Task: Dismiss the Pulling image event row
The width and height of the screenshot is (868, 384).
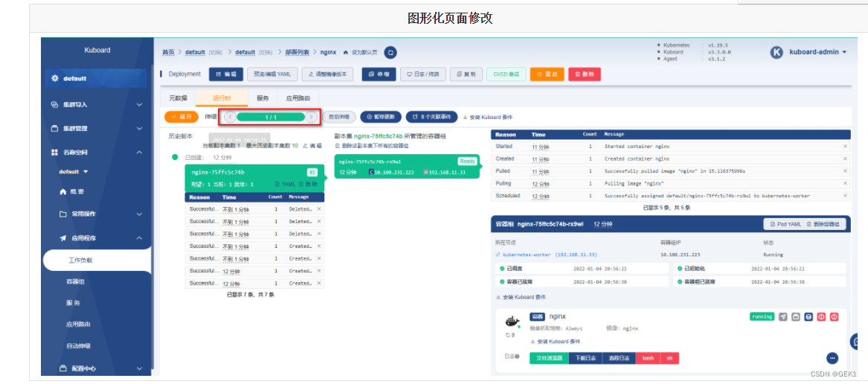Action: coord(845,183)
